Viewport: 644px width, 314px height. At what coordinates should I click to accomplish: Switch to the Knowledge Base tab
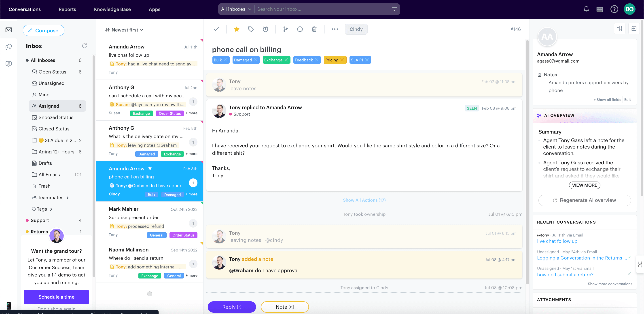112,9
